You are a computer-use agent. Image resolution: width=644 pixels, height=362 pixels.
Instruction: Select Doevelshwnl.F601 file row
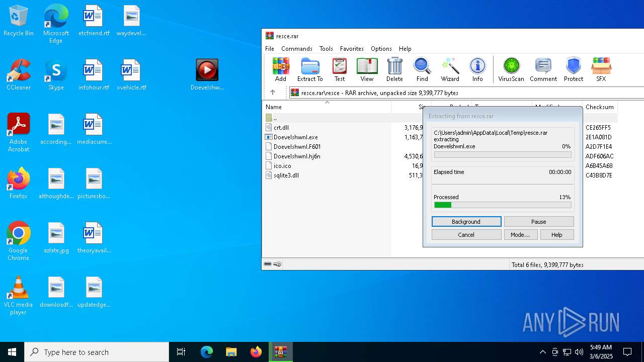297,147
